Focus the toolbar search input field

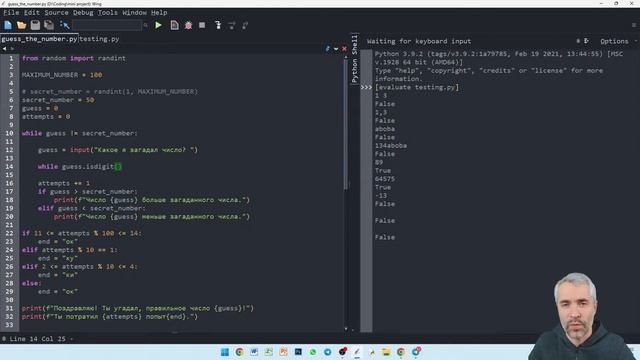tap(107, 25)
